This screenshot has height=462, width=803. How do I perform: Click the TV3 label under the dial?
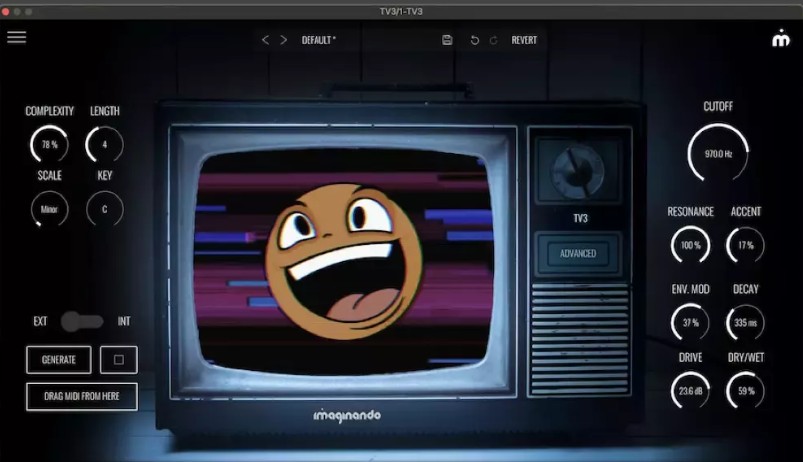point(580,218)
